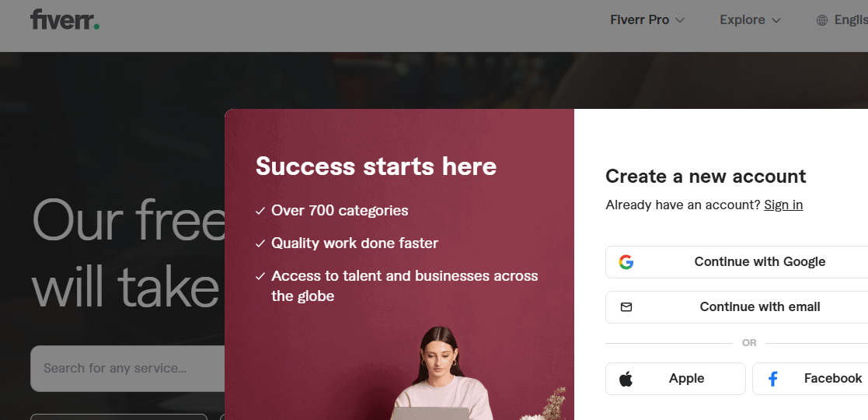The image size is (868, 420).
Task: Choose Continue with email
Action: pyautogui.click(x=759, y=307)
